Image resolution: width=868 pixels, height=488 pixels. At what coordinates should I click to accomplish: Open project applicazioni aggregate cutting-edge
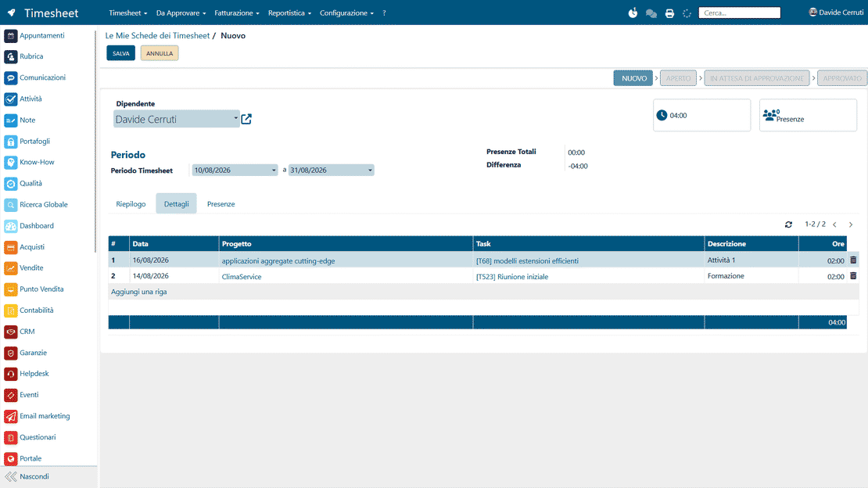pos(278,261)
